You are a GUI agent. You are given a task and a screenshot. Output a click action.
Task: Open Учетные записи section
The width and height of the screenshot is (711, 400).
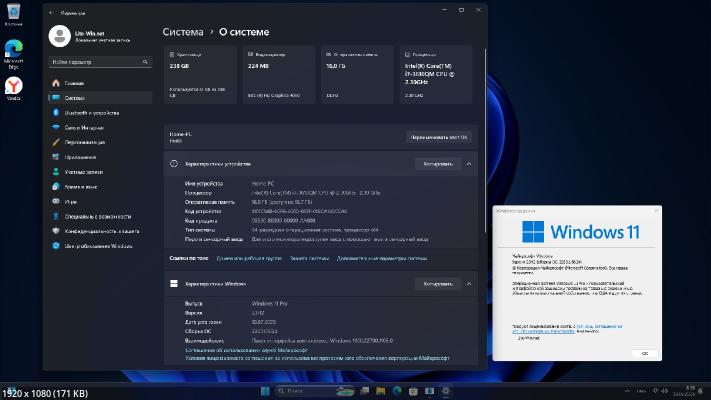(100, 172)
